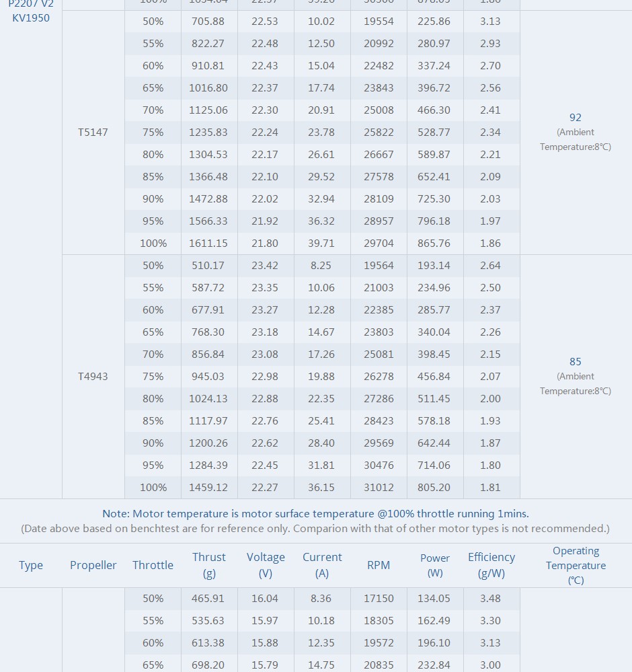Click the motor temperature note text
The height and width of the screenshot is (672, 632).
tap(315, 514)
